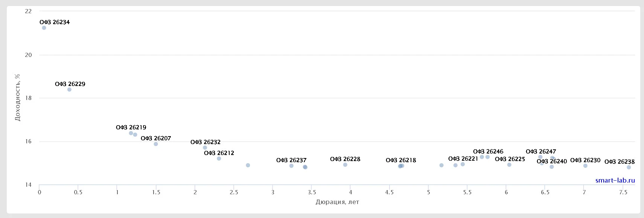Click the "Доходность, %" axis title
Viewport: 644px width, 218px height.
[17, 97]
